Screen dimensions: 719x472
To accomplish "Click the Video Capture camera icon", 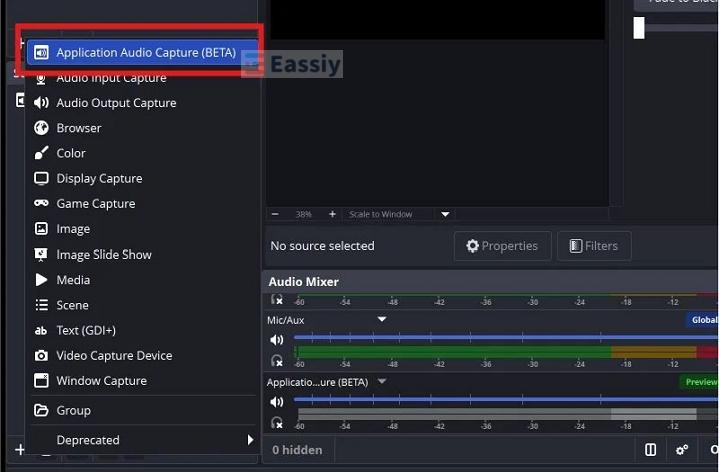I will point(41,355).
